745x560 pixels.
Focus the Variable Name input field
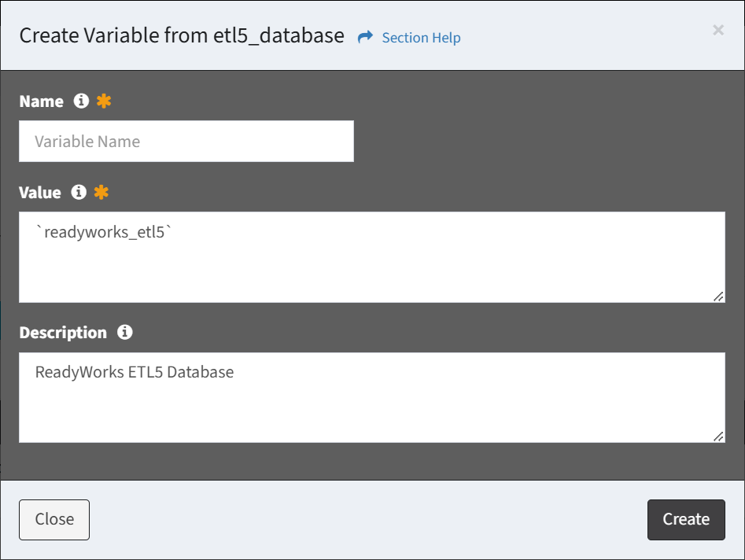[186, 141]
